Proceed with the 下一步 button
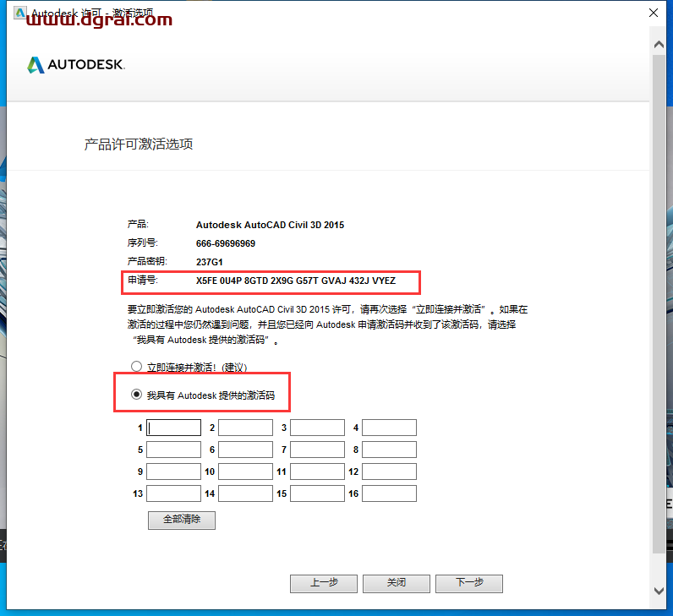The height and width of the screenshot is (616, 673). 469,583
